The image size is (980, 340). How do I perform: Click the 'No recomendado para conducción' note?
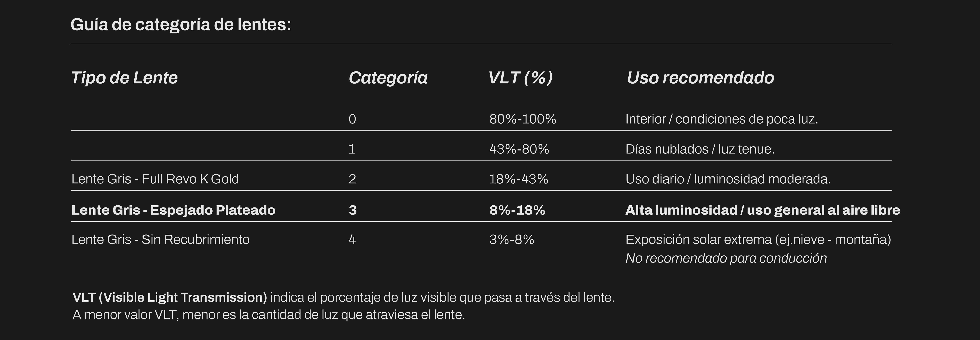[726, 258]
